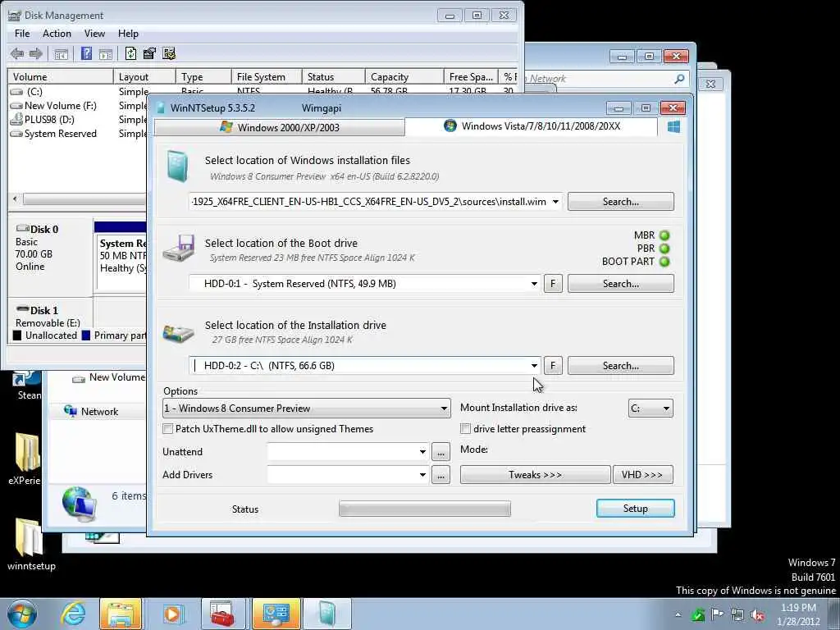The height and width of the screenshot is (630, 840).
Task: Open the Mount Installation drive letter dropdown
Action: [x=651, y=409]
